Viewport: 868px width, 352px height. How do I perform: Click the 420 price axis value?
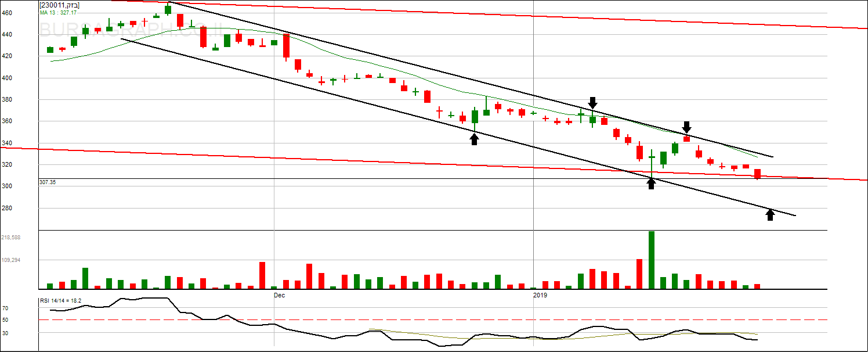(x=7, y=56)
